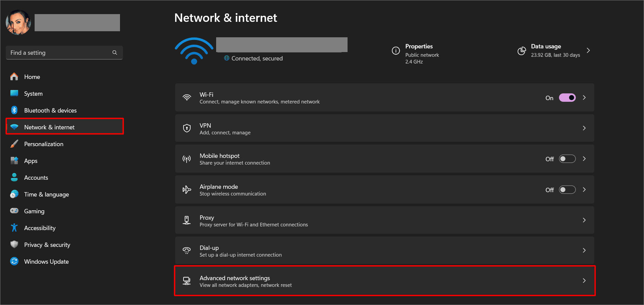Viewport: 644px width, 305px height.
Task: Open Proxy server settings for Wi-Fi
Action: coord(336,220)
